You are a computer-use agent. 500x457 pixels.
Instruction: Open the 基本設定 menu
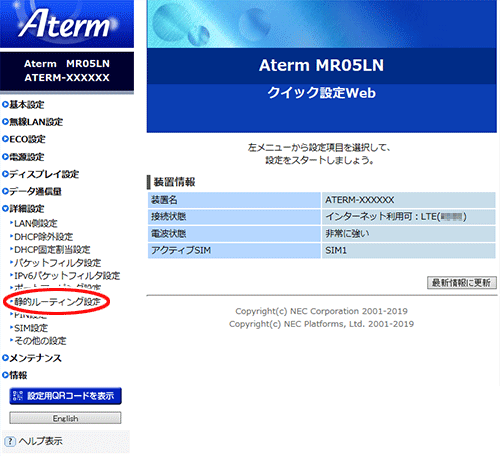(x=27, y=105)
